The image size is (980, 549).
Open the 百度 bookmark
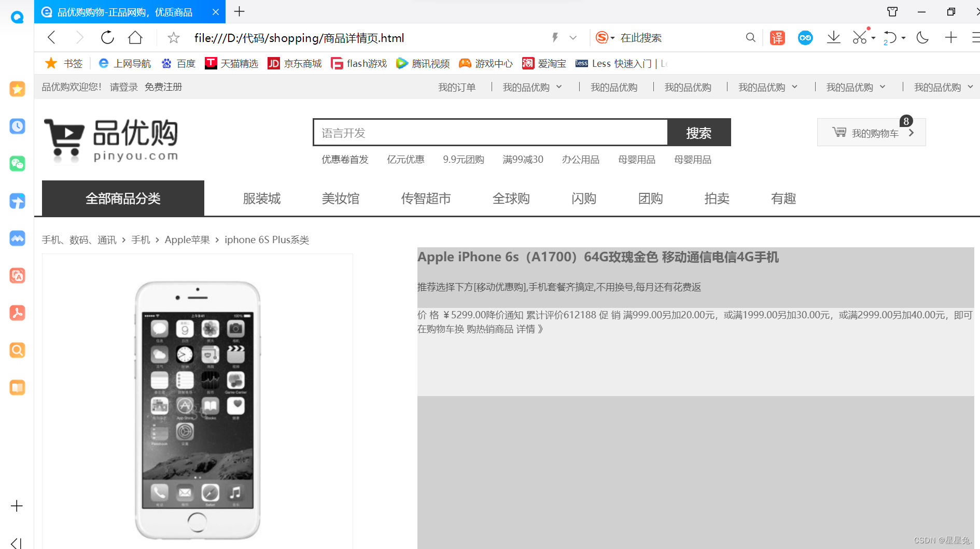(x=178, y=63)
